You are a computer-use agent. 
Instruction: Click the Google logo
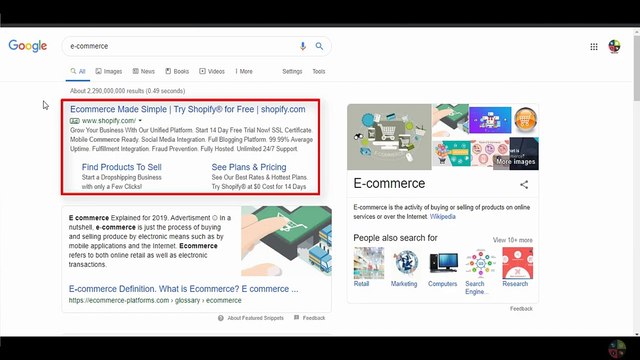click(28, 46)
